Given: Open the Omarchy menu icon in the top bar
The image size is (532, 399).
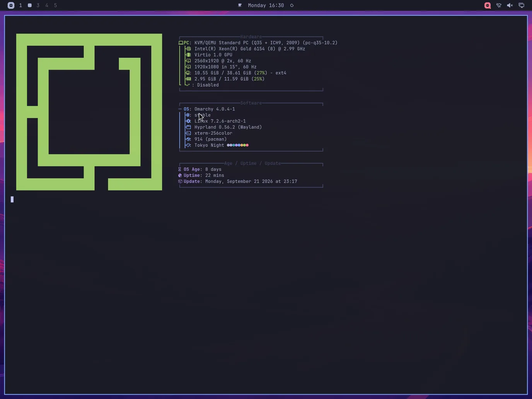Looking at the screenshot, I should (x=11, y=5).
